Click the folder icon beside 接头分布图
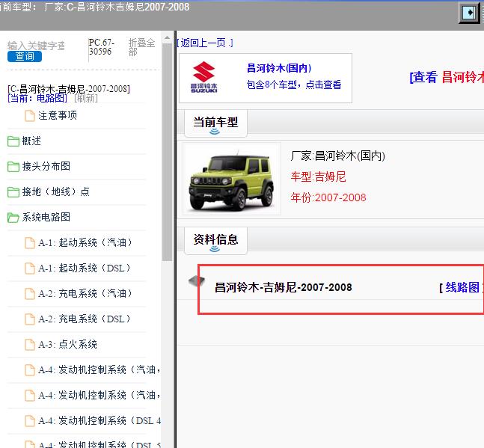 tap(13, 167)
